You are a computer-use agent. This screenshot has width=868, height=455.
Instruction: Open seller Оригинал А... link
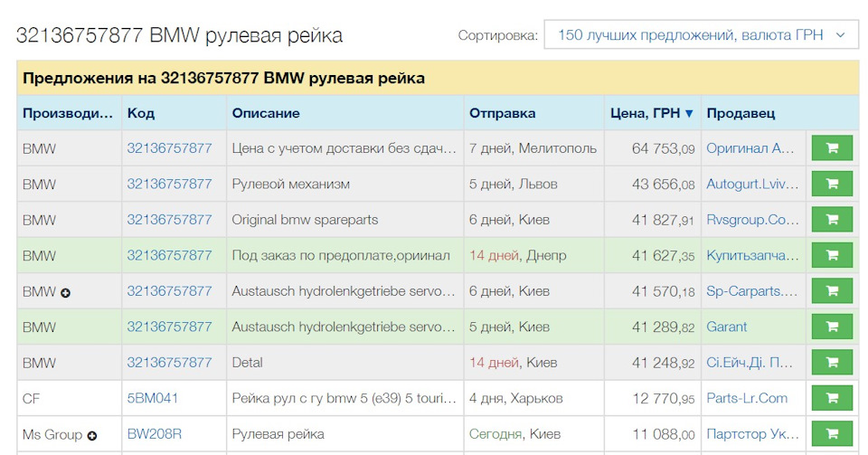coord(750,148)
